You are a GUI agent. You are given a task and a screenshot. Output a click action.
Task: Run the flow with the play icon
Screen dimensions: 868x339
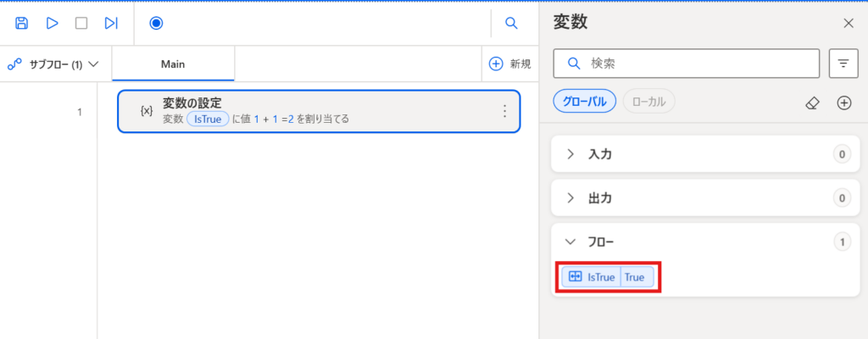click(x=52, y=23)
